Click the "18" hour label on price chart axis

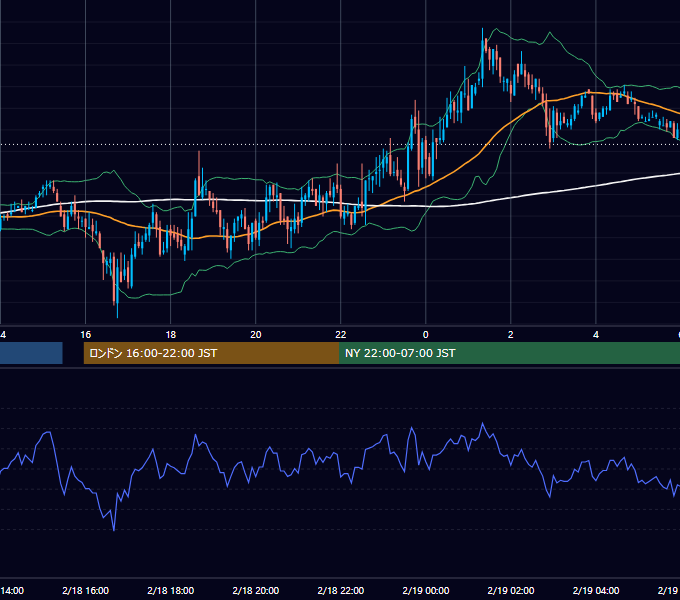pos(170,334)
